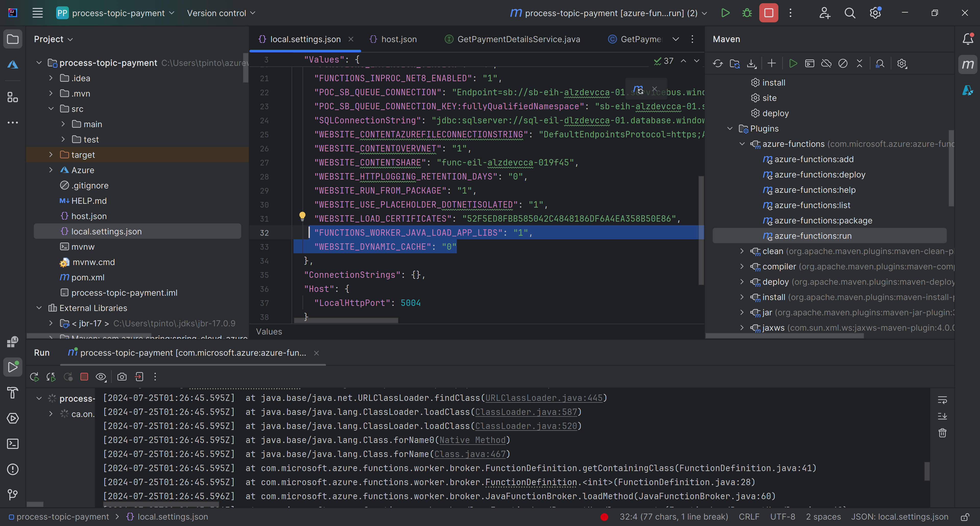The height and width of the screenshot is (526, 980).
Task: Open Notifications bell
Action: [x=967, y=39]
